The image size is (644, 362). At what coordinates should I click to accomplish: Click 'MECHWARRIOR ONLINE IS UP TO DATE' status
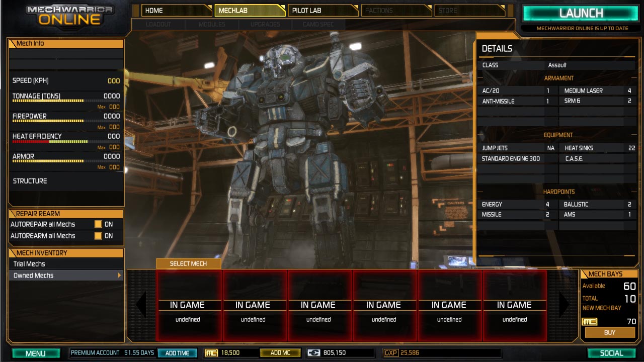(x=582, y=29)
